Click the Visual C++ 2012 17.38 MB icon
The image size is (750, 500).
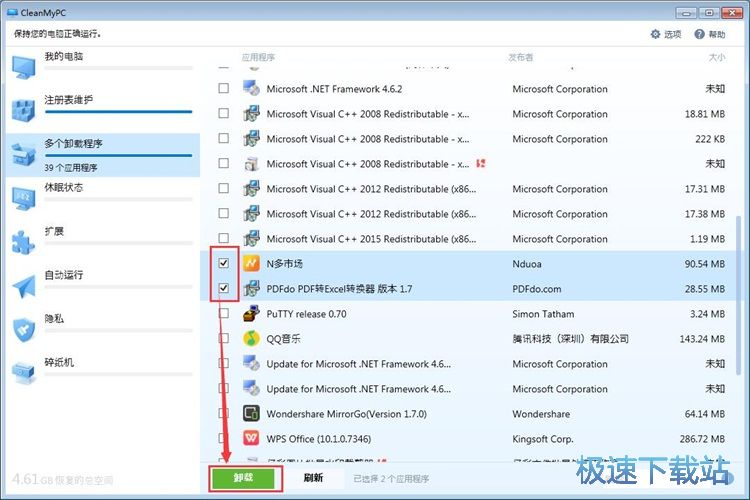(x=252, y=213)
